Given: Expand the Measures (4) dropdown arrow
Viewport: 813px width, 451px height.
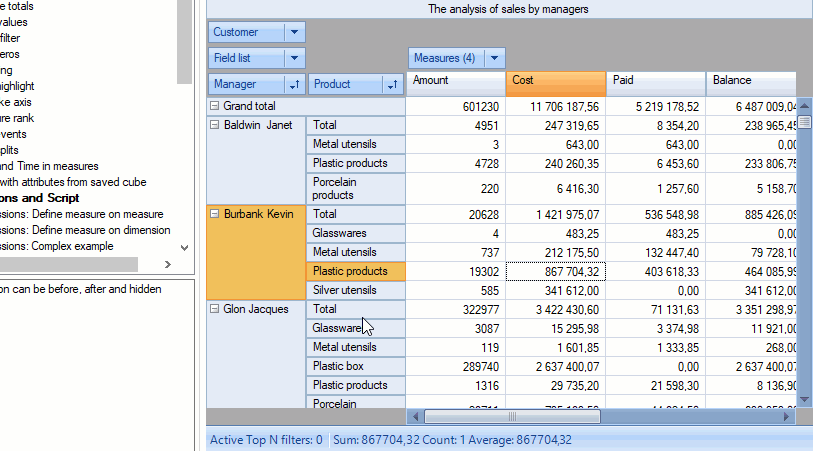Looking at the screenshot, I should pos(495,59).
